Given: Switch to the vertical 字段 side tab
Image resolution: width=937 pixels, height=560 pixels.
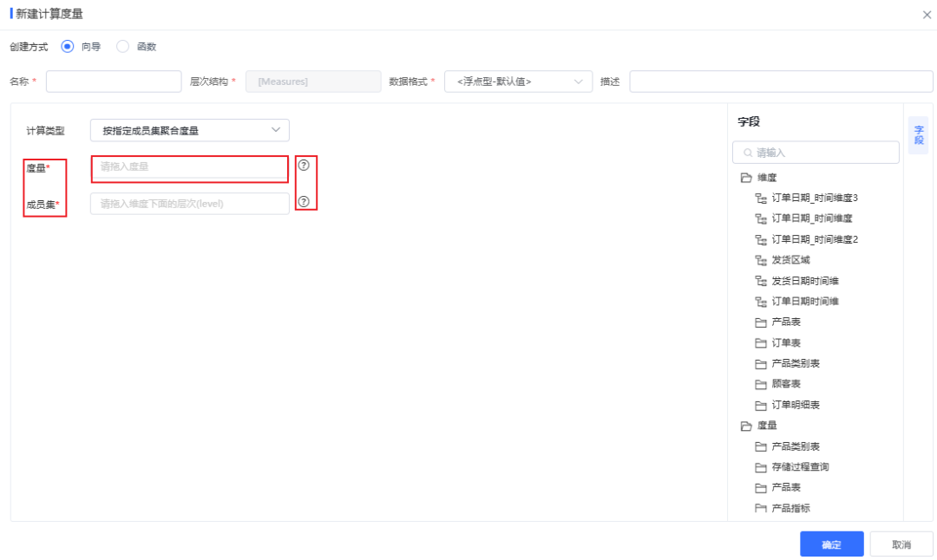Looking at the screenshot, I should (x=919, y=135).
